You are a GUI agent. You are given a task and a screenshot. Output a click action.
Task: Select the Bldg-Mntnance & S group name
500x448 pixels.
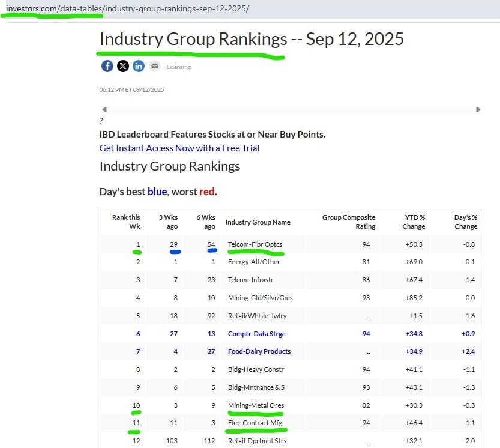point(256,387)
